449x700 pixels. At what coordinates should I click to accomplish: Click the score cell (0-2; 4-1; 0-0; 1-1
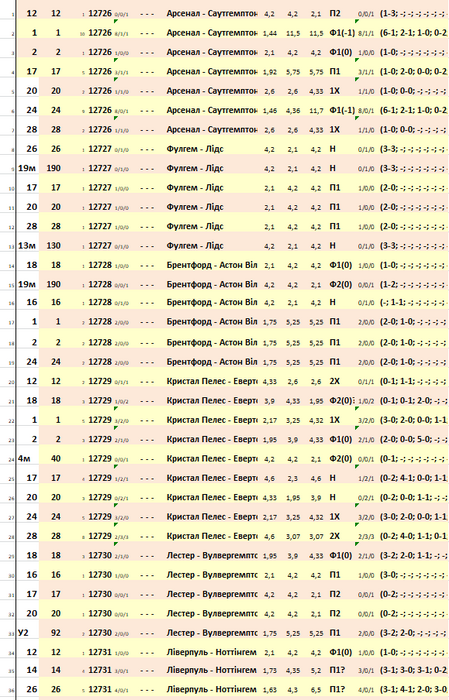(414, 478)
